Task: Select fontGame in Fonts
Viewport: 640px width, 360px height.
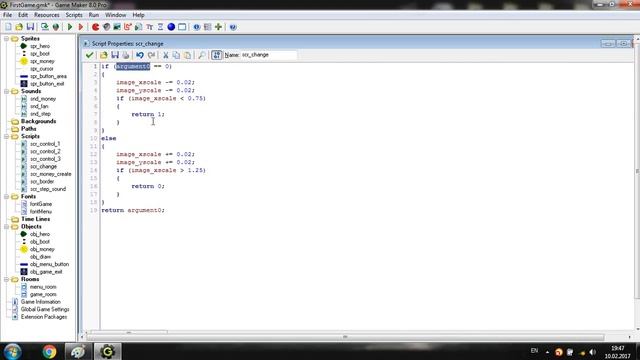Action: [40, 204]
